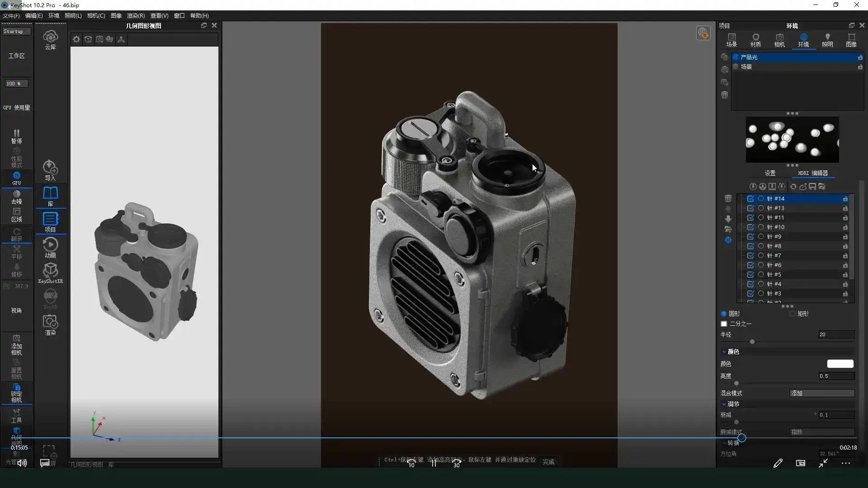Click the white 颜色 color swatch
This screenshot has width=868, height=488.
pyautogui.click(x=840, y=364)
